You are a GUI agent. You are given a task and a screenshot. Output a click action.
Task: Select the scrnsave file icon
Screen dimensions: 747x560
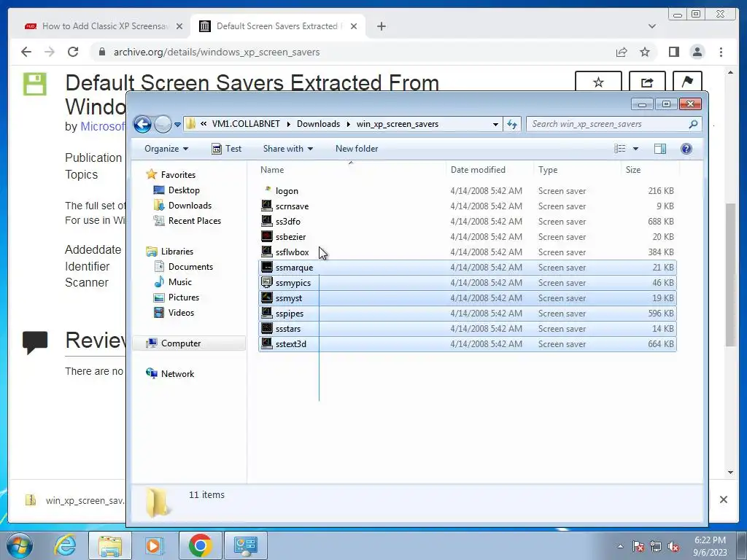267,206
